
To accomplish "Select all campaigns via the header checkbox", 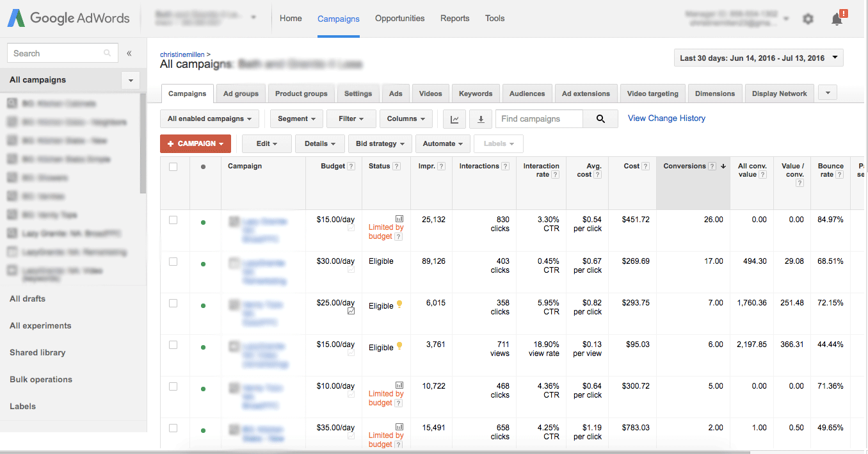I will [172, 165].
